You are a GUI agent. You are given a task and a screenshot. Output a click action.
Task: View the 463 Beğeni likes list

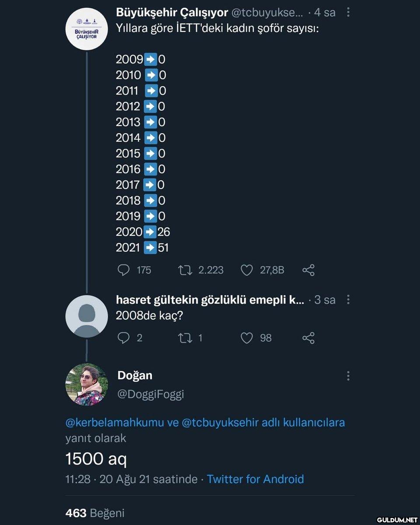[95, 513]
